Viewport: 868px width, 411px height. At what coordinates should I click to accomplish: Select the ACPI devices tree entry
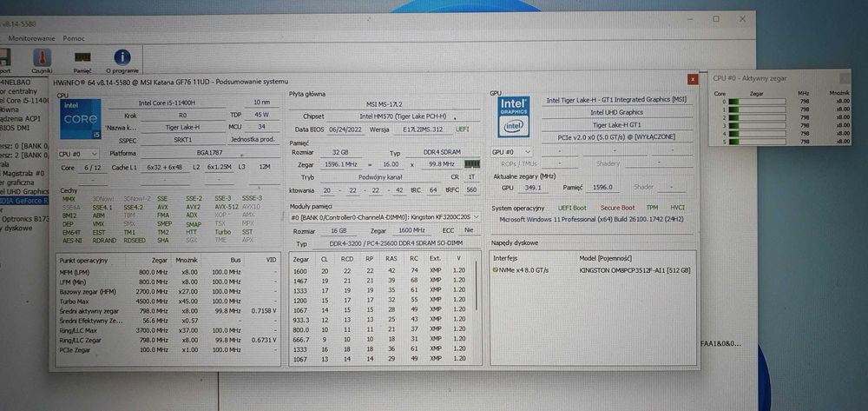pos(19,118)
